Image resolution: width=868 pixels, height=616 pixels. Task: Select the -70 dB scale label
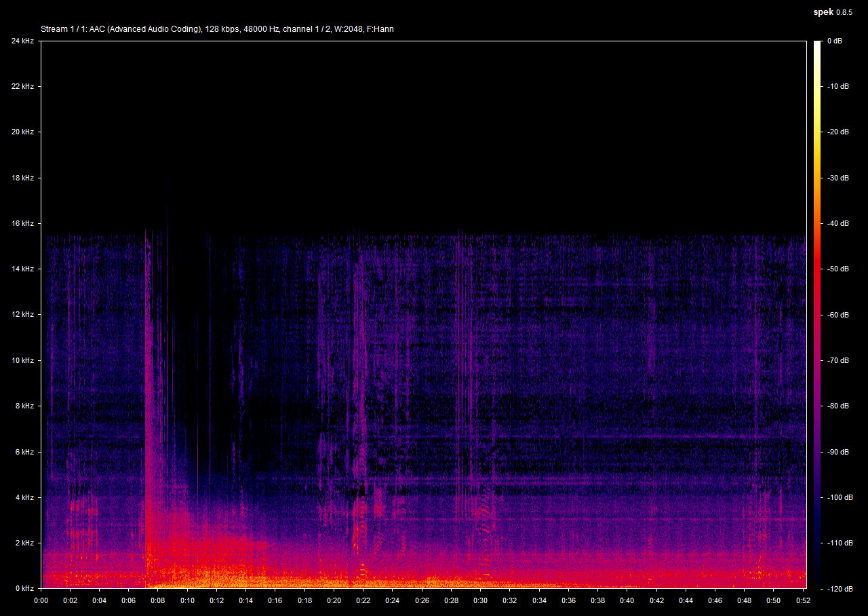click(837, 360)
